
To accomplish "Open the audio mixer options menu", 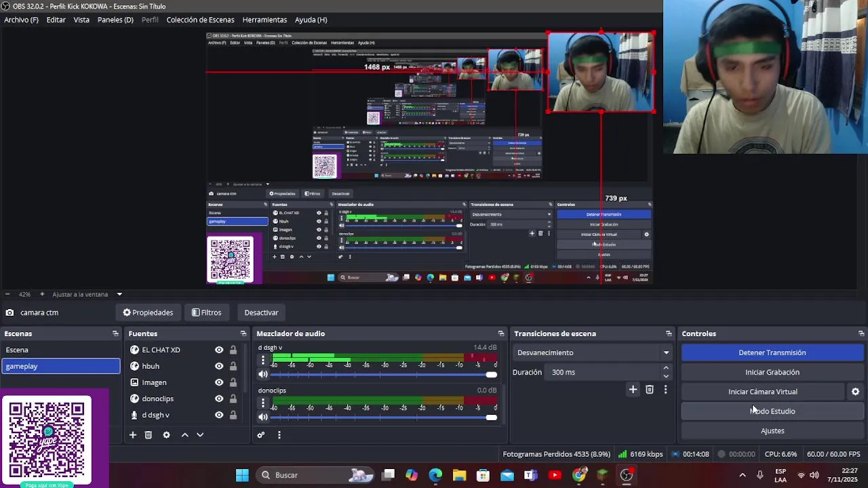I will [279, 434].
